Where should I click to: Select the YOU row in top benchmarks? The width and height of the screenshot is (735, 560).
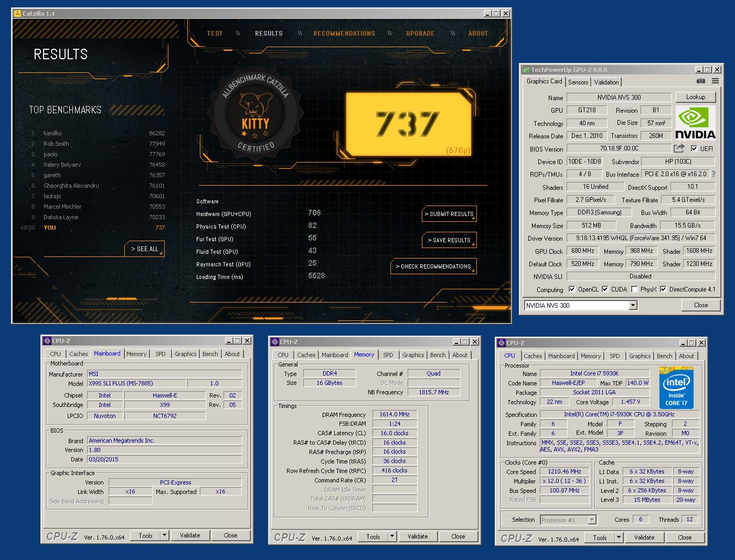click(92, 228)
